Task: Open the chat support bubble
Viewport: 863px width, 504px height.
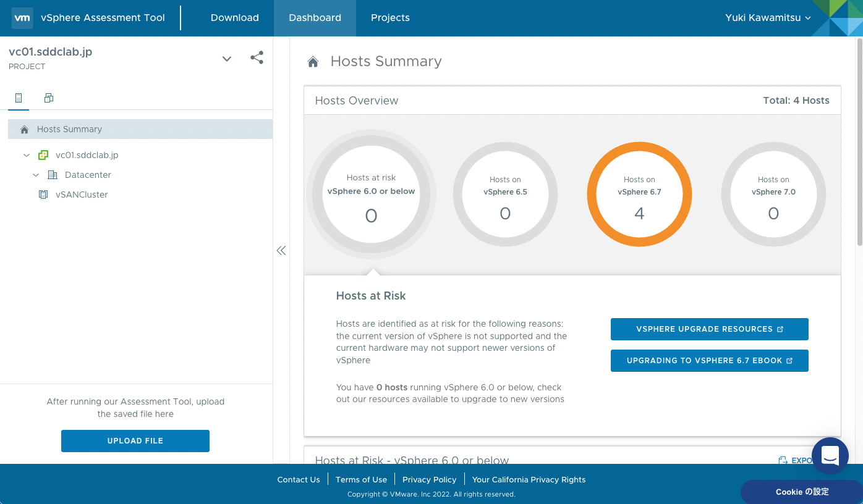Action: tap(830, 456)
